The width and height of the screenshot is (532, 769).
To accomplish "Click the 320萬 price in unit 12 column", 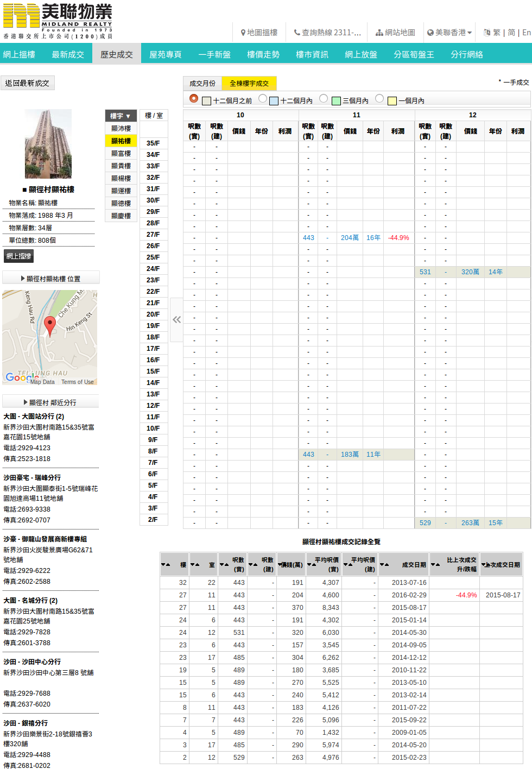I will click(470, 272).
